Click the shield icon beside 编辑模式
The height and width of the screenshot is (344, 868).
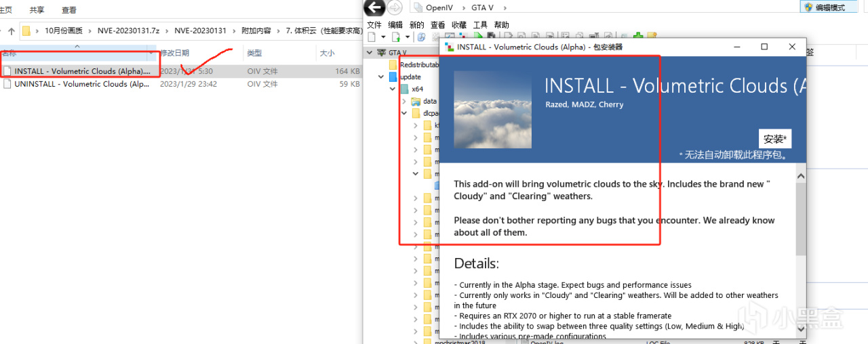tap(808, 7)
